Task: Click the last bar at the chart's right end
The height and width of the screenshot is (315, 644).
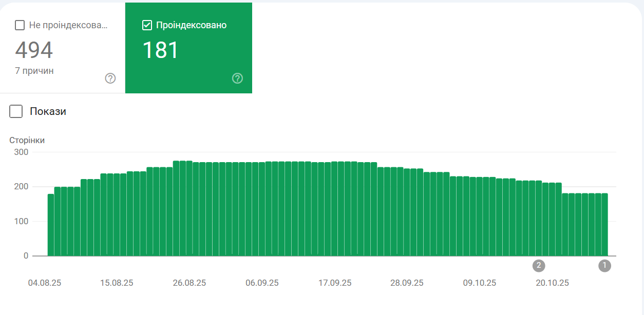Action: tap(605, 224)
